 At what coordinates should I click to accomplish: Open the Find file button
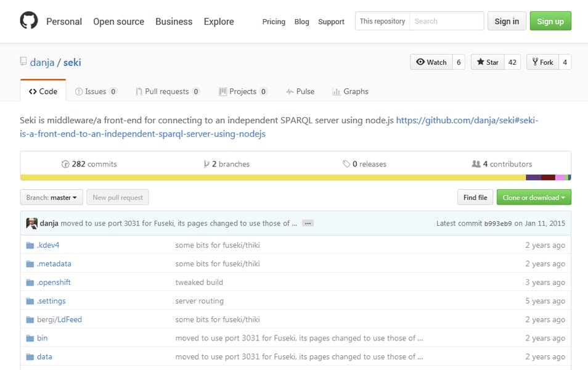pos(475,197)
